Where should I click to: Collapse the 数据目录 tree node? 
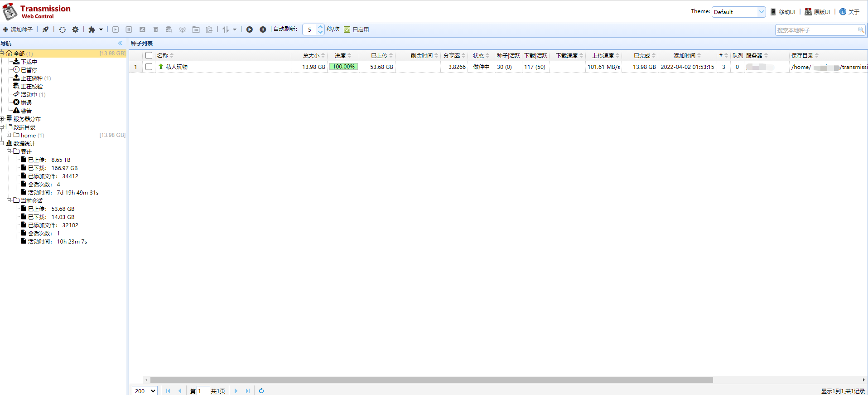click(2, 127)
